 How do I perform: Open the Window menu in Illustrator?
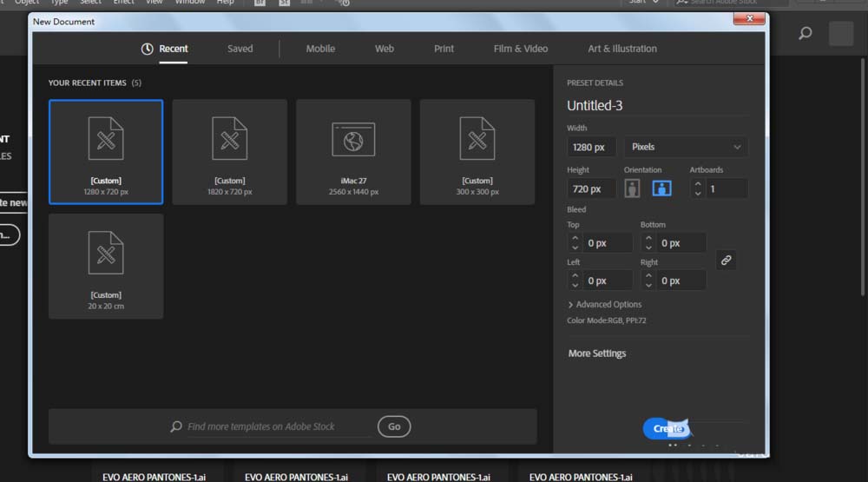pyautogui.click(x=190, y=3)
